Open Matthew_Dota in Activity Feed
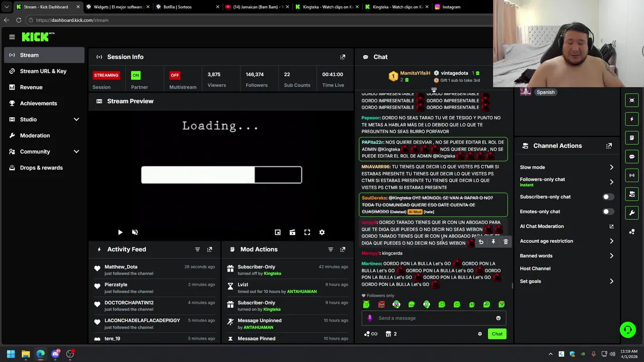 click(x=121, y=267)
